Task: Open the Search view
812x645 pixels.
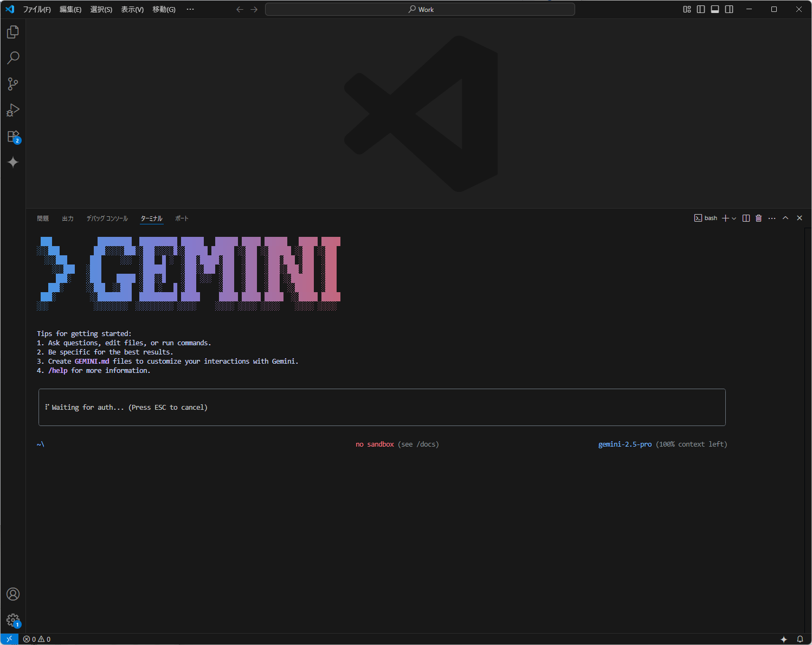Action: click(x=12, y=57)
